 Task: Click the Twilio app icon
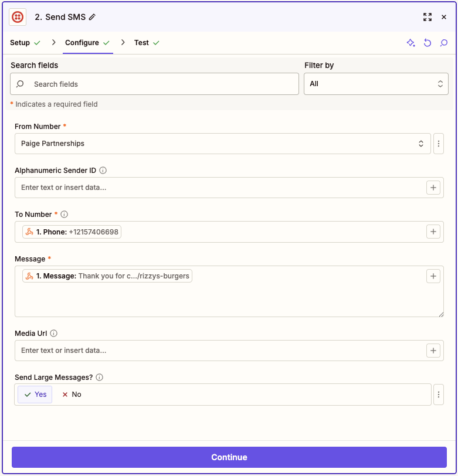pyautogui.click(x=18, y=17)
